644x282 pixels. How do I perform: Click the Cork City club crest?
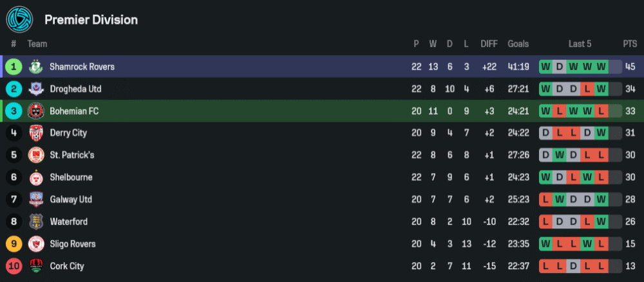click(x=35, y=266)
